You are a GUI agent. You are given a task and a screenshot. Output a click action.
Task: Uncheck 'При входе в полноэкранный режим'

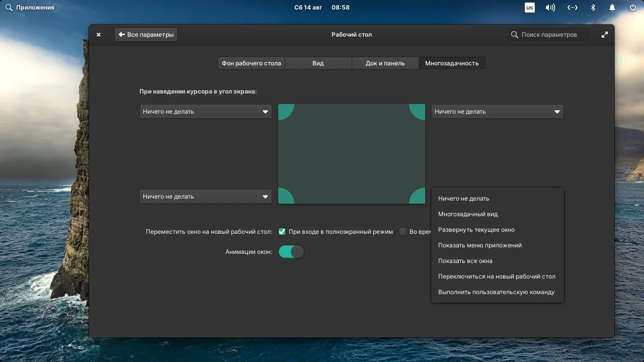tap(282, 232)
